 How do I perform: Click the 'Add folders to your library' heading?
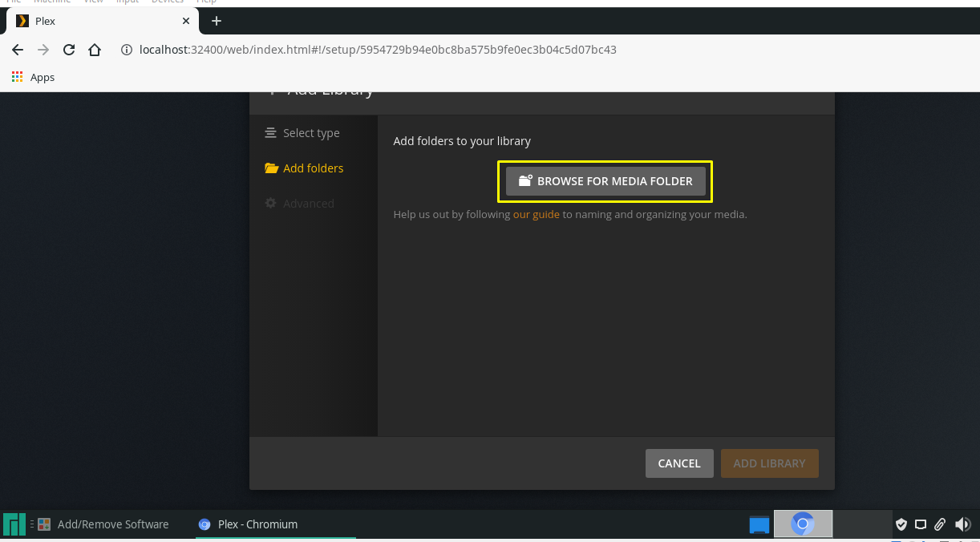coord(462,141)
